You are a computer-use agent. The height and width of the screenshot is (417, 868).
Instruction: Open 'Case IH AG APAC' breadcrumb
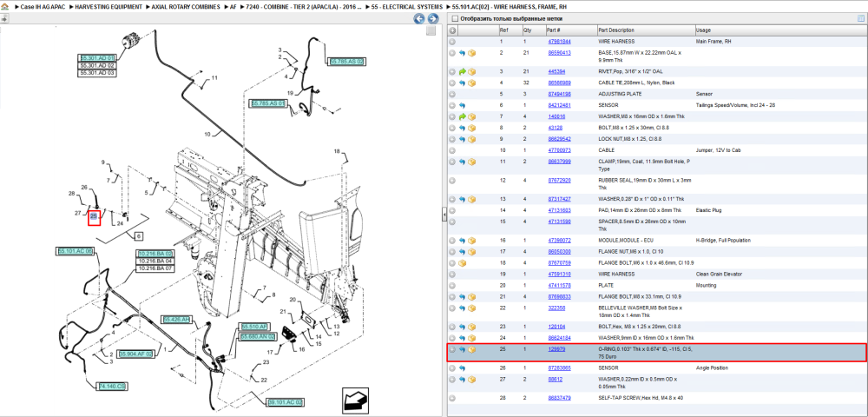(x=42, y=7)
